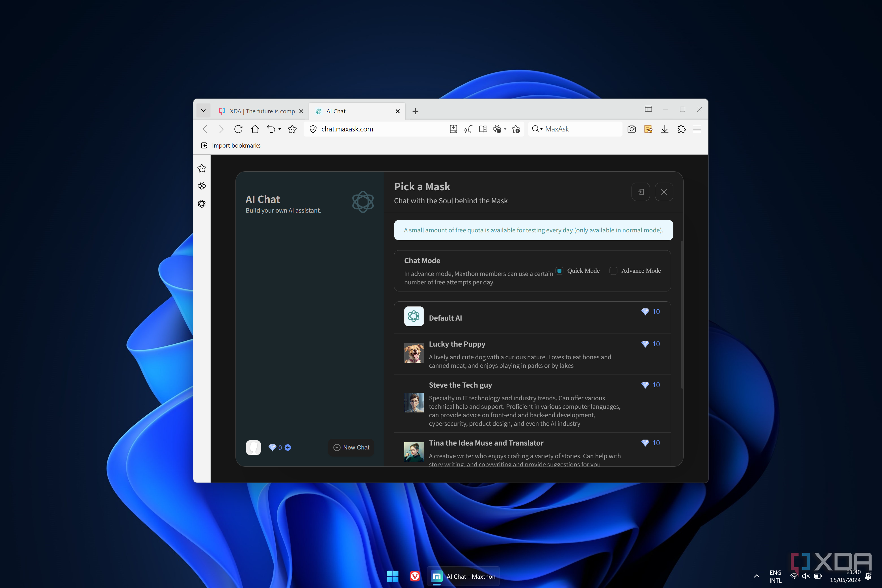Click the save page icon in address bar

453,129
